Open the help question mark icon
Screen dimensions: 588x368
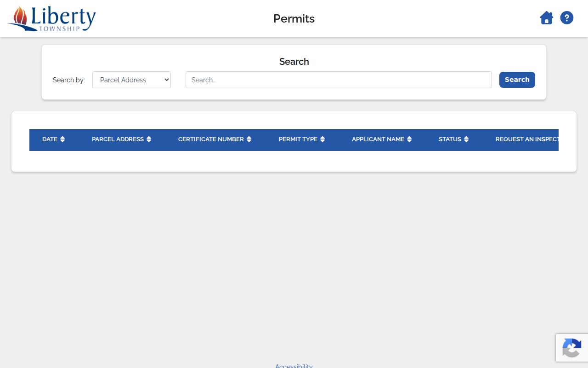(x=567, y=18)
